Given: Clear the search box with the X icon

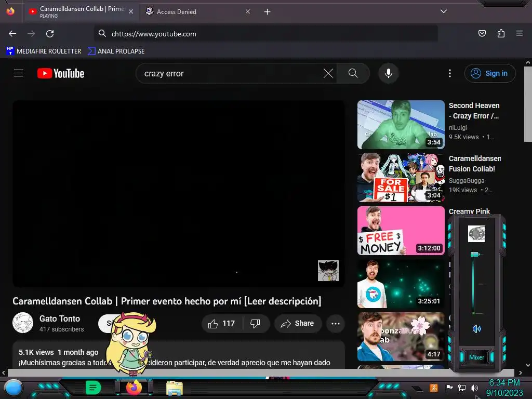Looking at the screenshot, I should pyautogui.click(x=328, y=73).
